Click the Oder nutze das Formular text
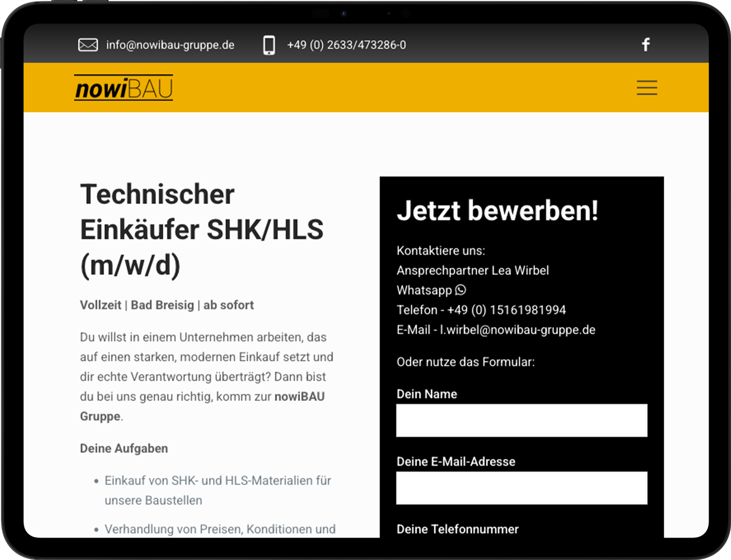This screenshot has height=560, width=731. (465, 362)
